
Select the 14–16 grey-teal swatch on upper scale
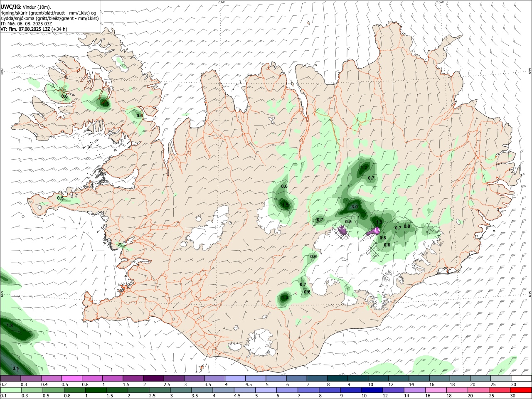419,379
